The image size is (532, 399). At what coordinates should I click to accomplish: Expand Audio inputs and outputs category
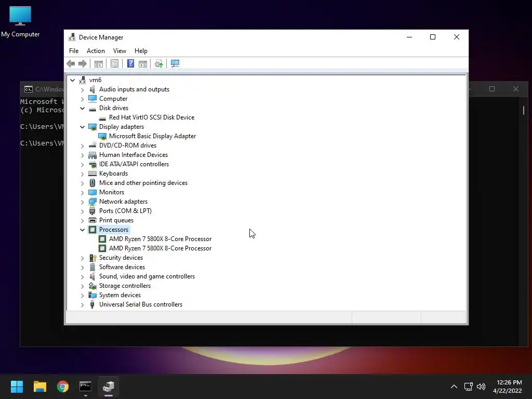click(82, 89)
